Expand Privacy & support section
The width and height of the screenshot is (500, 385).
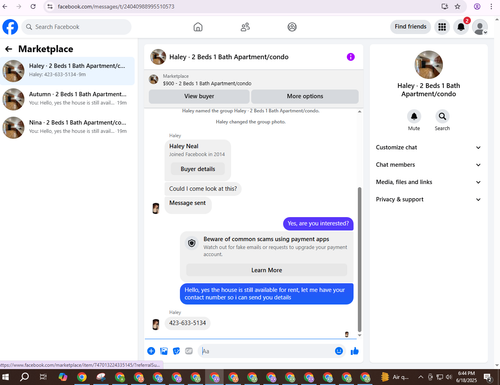coord(428,199)
